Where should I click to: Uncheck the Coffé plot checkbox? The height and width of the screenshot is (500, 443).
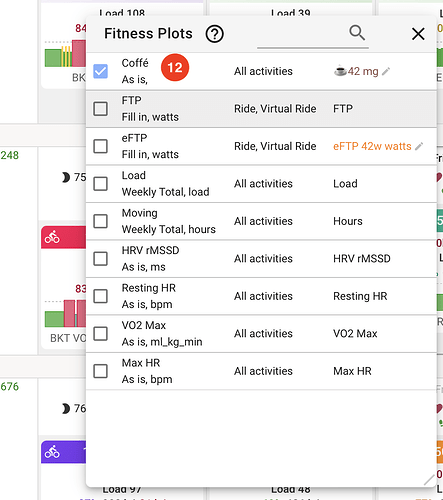(x=100, y=71)
